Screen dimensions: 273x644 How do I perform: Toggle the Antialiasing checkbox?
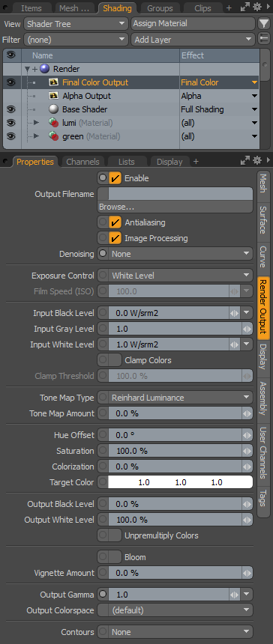(115, 222)
